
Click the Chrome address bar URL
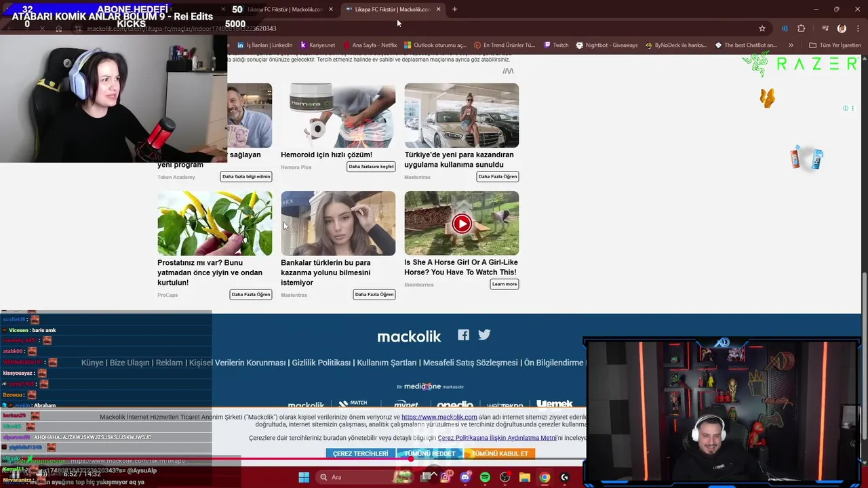click(182, 28)
